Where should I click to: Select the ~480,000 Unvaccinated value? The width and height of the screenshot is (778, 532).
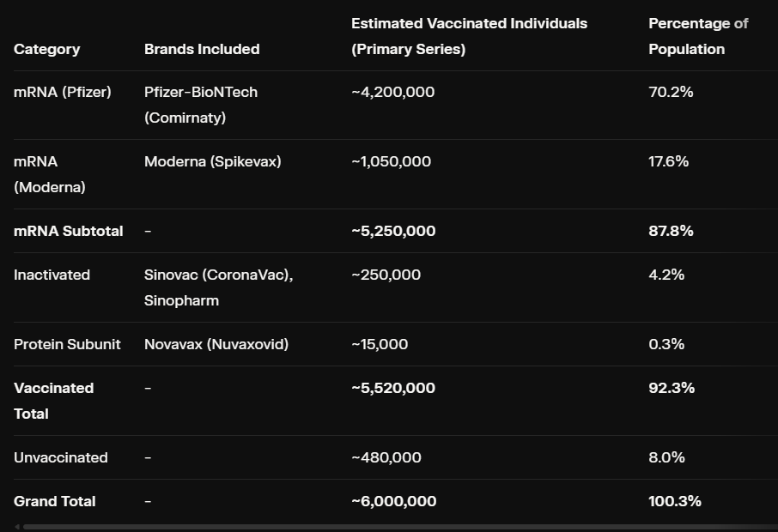coord(386,457)
